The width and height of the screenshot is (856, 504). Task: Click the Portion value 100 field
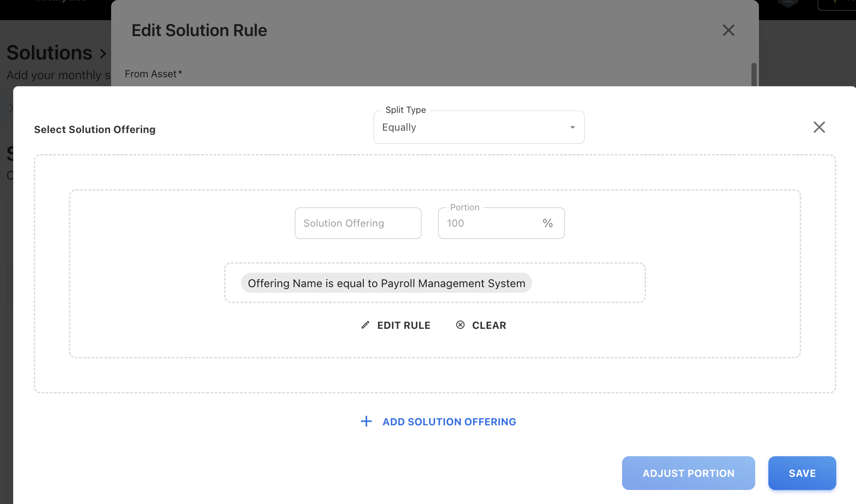coord(488,223)
